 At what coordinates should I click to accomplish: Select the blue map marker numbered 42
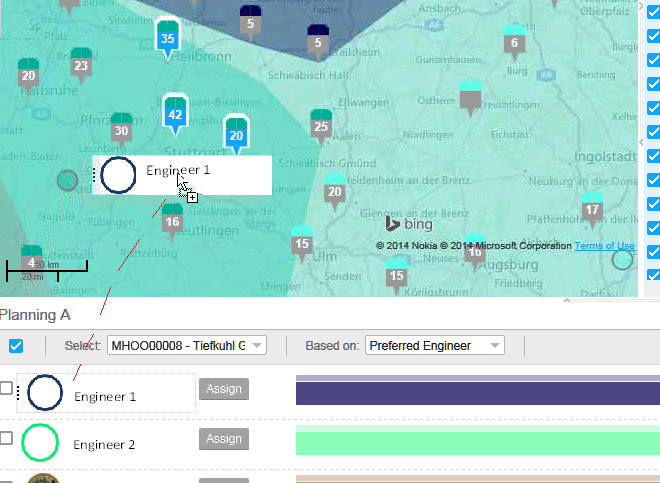pos(176,114)
